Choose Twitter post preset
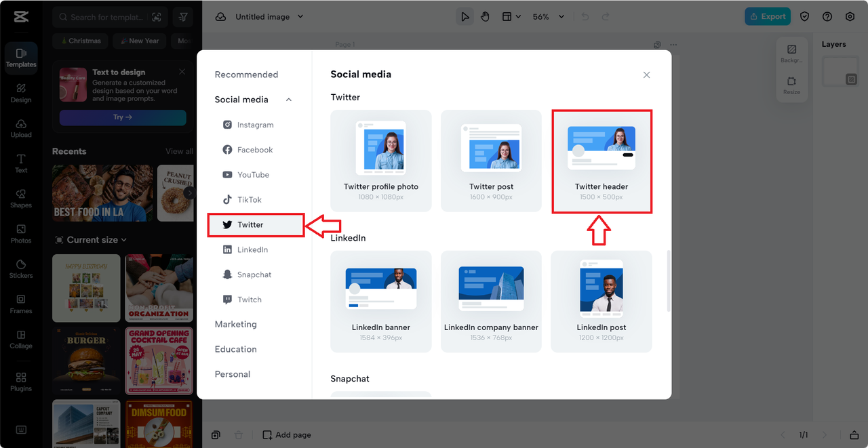Screen dimensions: 868x448 pyautogui.click(x=492, y=161)
